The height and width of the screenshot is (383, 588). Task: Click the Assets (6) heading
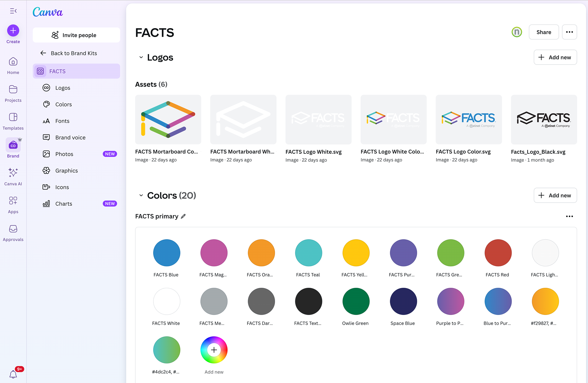click(151, 84)
